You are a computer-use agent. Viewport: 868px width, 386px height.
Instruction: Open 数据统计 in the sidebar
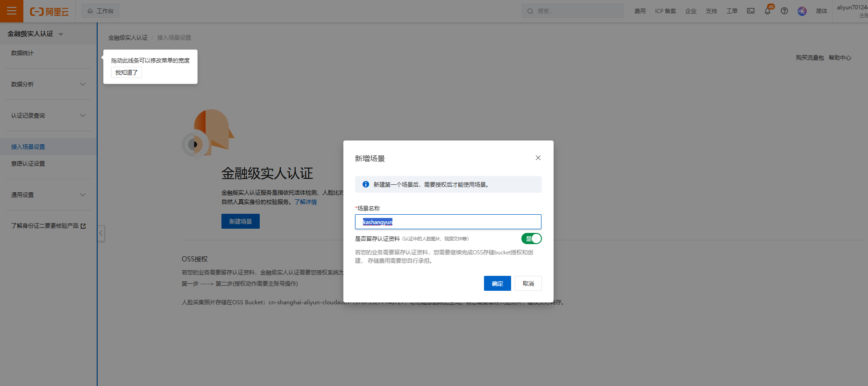[22, 53]
